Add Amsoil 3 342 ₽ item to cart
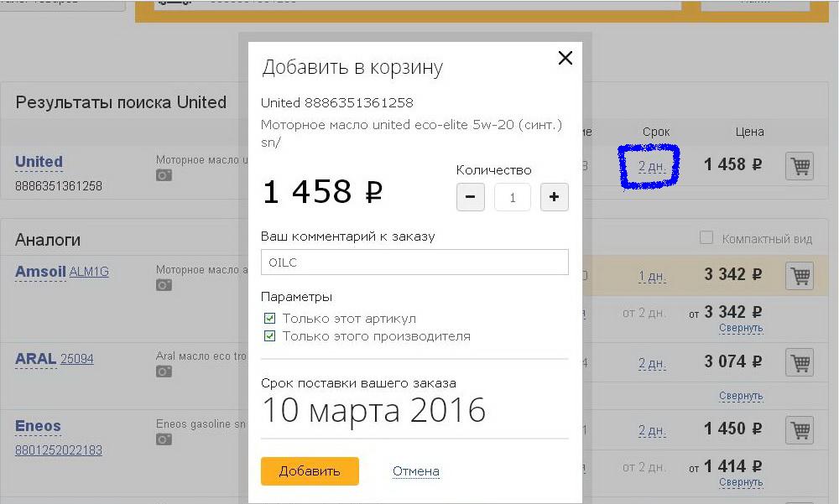 pos(800,276)
